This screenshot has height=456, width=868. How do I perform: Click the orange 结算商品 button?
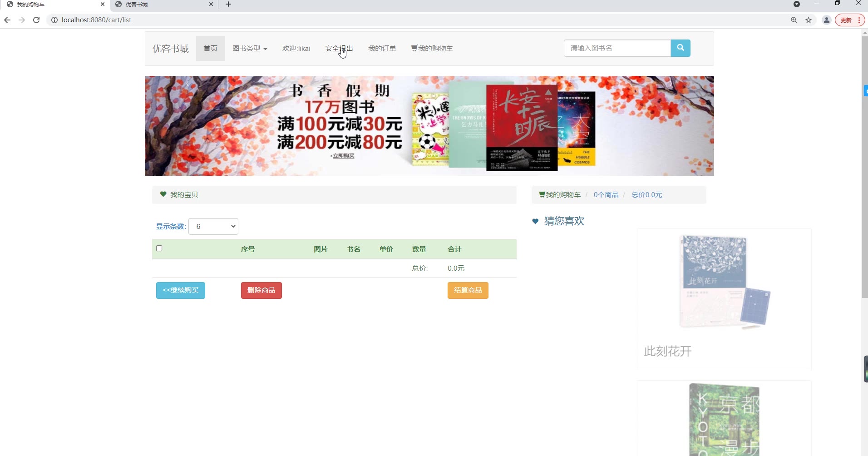(x=468, y=290)
